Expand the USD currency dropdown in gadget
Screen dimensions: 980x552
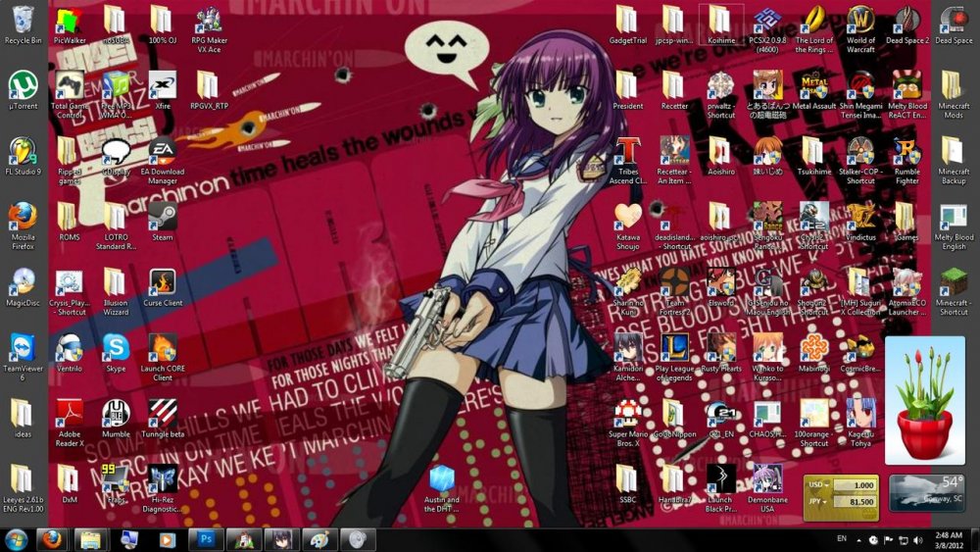tap(826, 484)
